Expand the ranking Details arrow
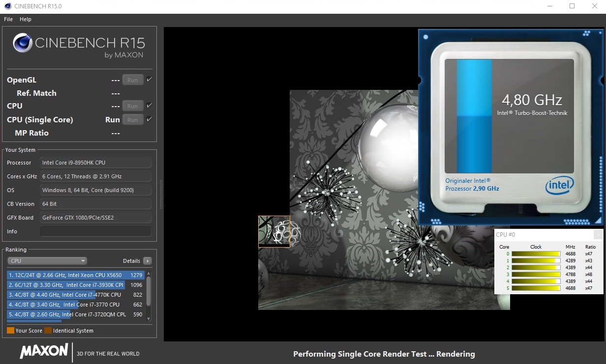Screen dimensions: 606x364 coord(147,261)
